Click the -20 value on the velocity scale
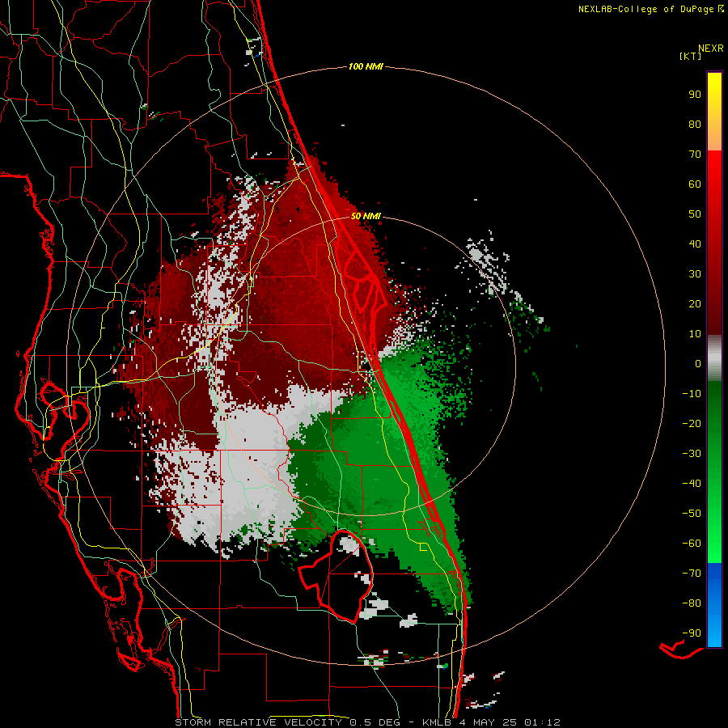 [x=692, y=423]
